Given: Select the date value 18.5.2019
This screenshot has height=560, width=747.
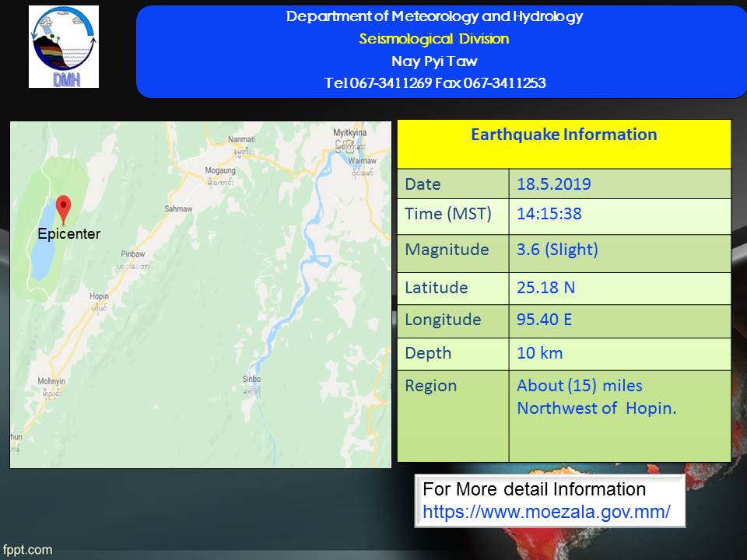Looking at the screenshot, I should 553,184.
